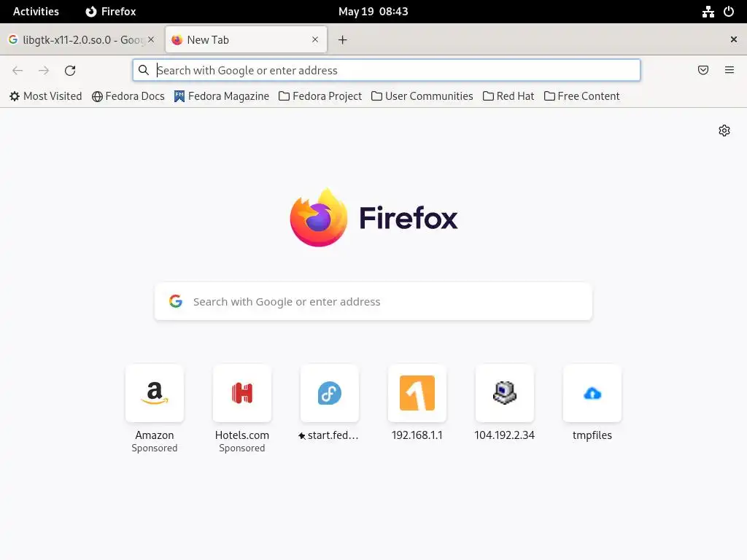The image size is (747, 560).
Task: Click the Google logo in search box
Action: point(176,301)
